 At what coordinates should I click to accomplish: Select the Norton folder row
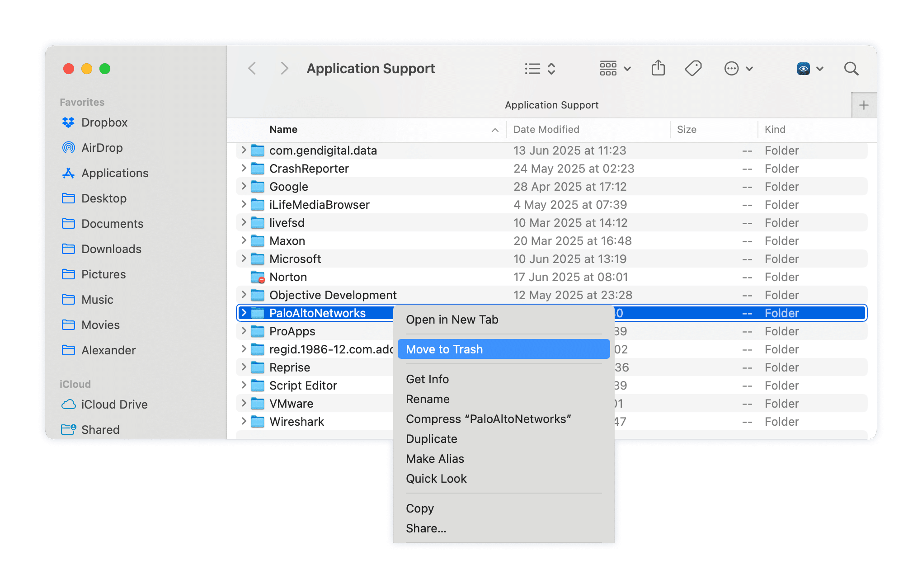coord(288,277)
